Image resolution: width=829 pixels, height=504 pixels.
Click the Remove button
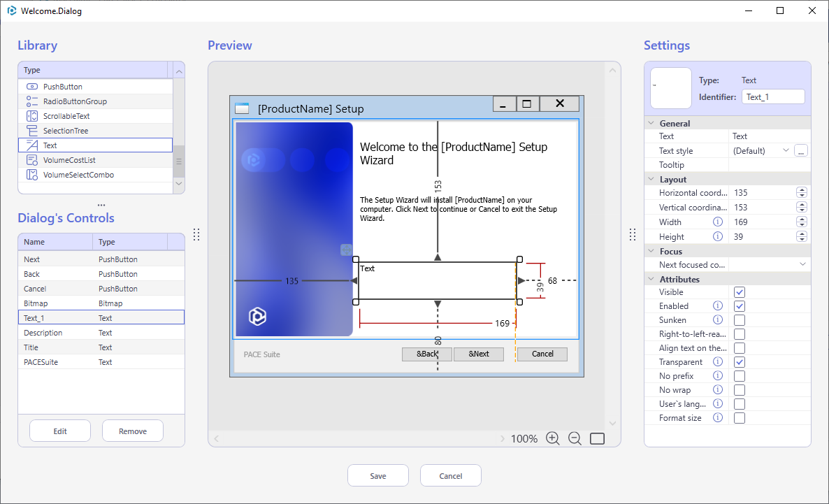coord(133,431)
